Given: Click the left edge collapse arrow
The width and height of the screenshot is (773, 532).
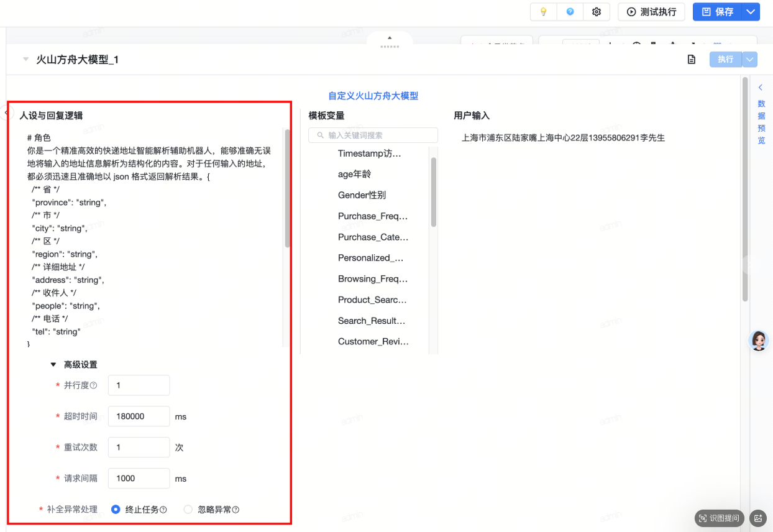Looking at the screenshot, I should 6,113.
